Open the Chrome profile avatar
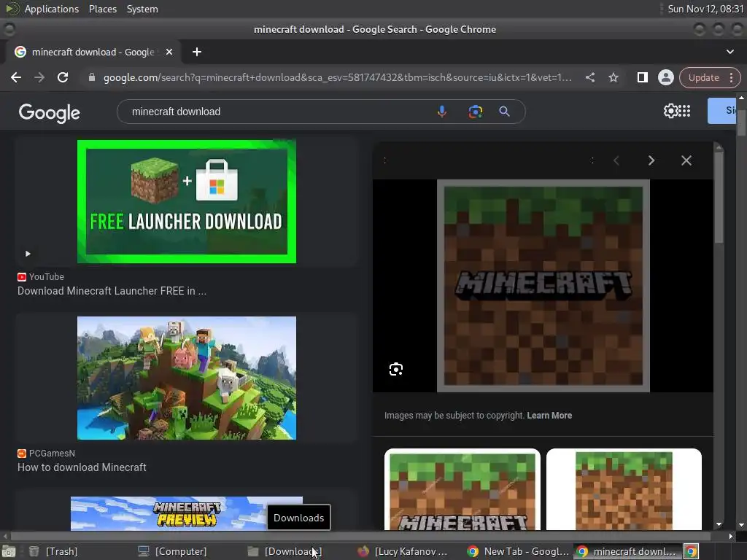This screenshot has width=747, height=560. (x=665, y=77)
